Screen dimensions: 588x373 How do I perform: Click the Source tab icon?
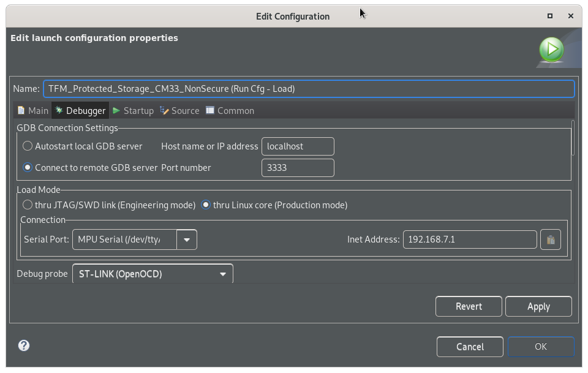tap(164, 110)
